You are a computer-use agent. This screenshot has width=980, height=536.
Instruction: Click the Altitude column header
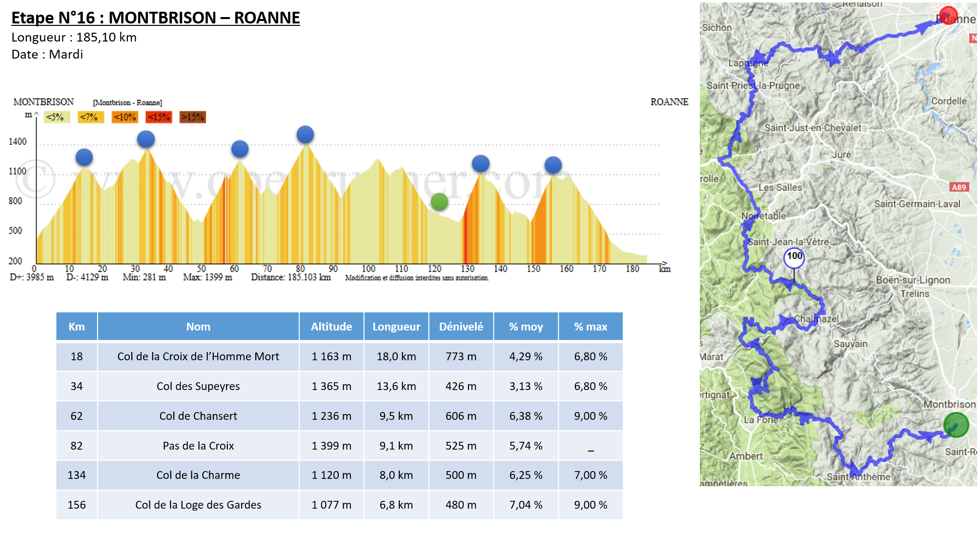[331, 327]
